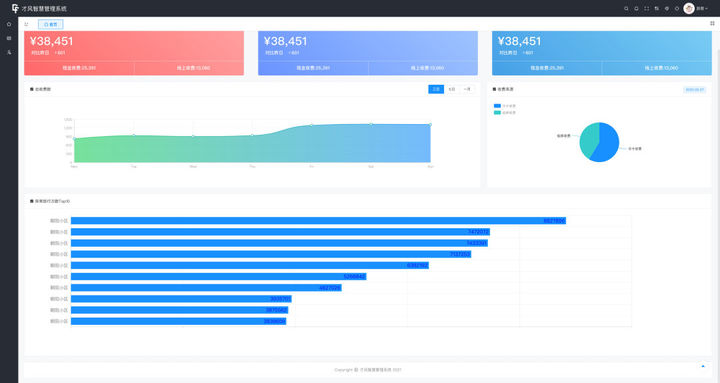Select the home tab in the tab bar
The width and height of the screenshot is (720, 383).
[51, 24]
